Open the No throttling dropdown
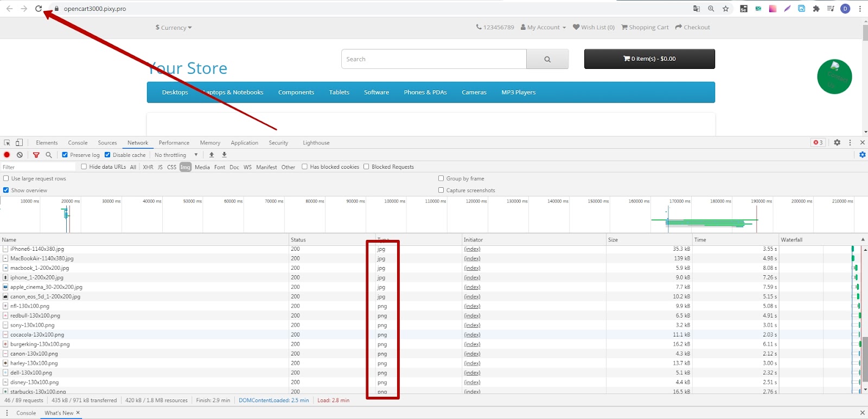 point(176,155)
